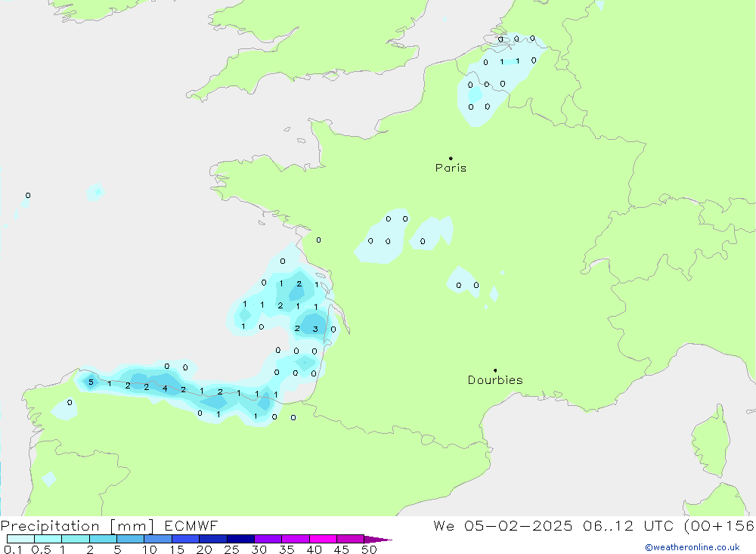Pick the purple swatch between 30 and 35
The width and height of the screenshot is (756, 554).
(268, 540)
